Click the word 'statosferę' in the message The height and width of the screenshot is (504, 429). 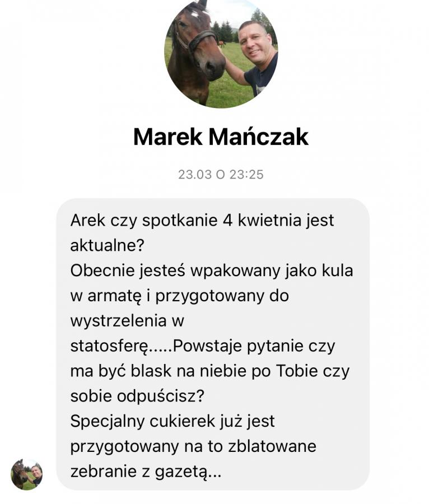pyautogui.click(x=109, y=346)
